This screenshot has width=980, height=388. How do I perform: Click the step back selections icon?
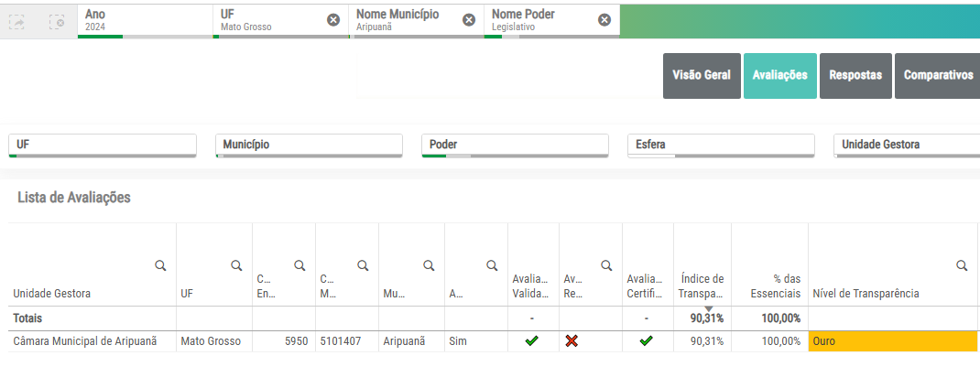pyautogui.click(x=17, y=20)
